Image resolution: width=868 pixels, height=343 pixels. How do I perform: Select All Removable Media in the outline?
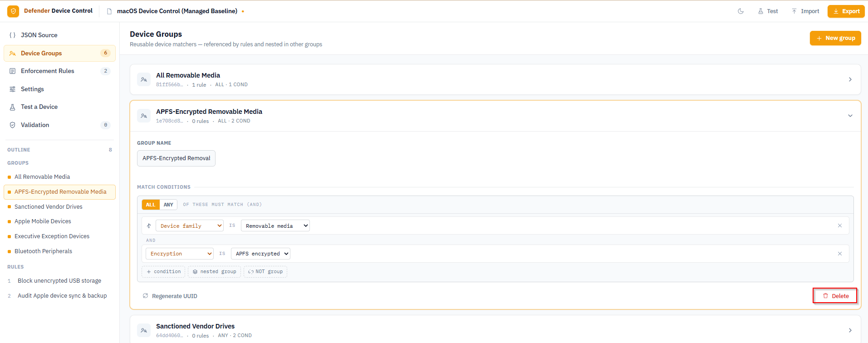[59, 177]
